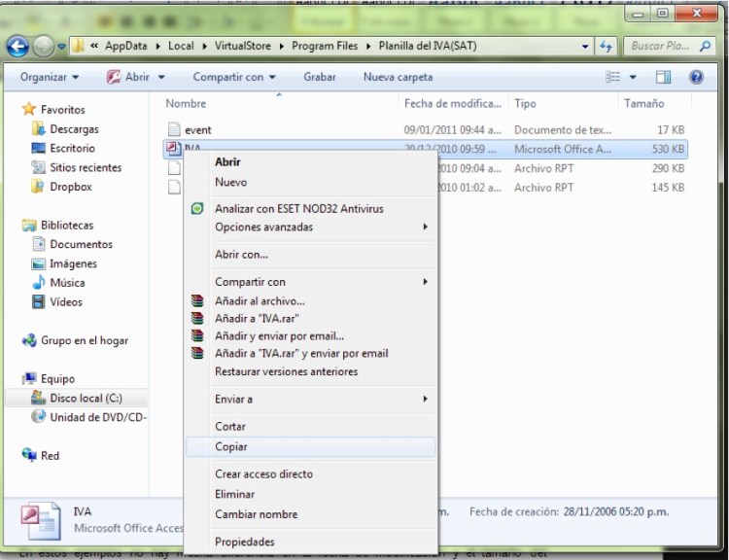Viewport: 729px width, 560px height.
Task: Select Propiedades in the context menu
Action: click(x=244, y=542)
